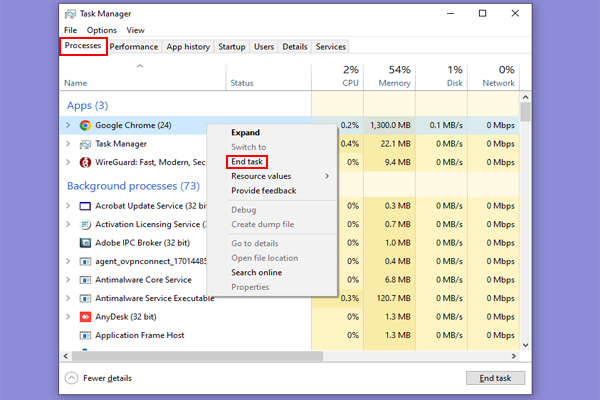Screen dimensions: 600x400
Task: Click the Antimalware Service Executable icon
Action: pos(85,298)
